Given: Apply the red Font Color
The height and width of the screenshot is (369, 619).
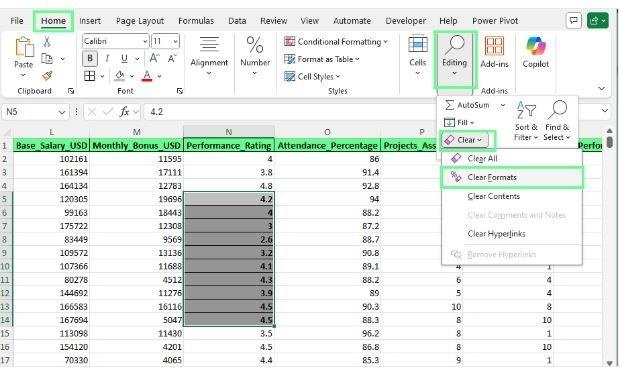Looking at the screenshot, I should click(147, 75).
